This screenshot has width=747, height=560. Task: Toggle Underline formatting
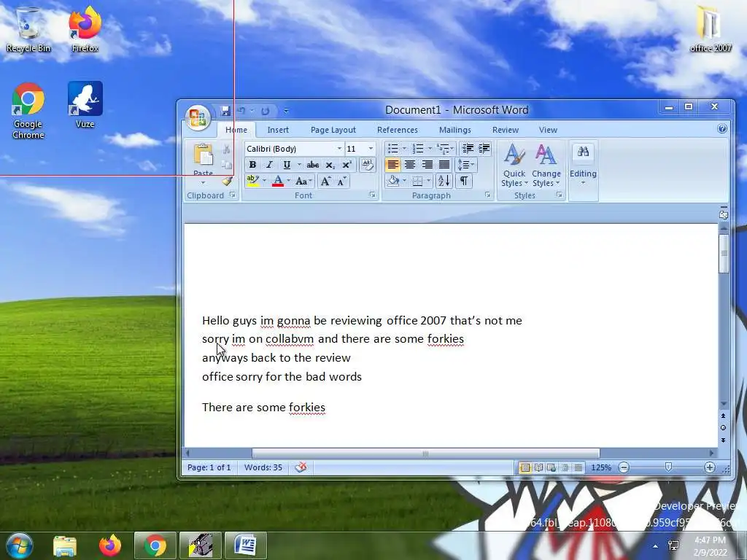286,165
